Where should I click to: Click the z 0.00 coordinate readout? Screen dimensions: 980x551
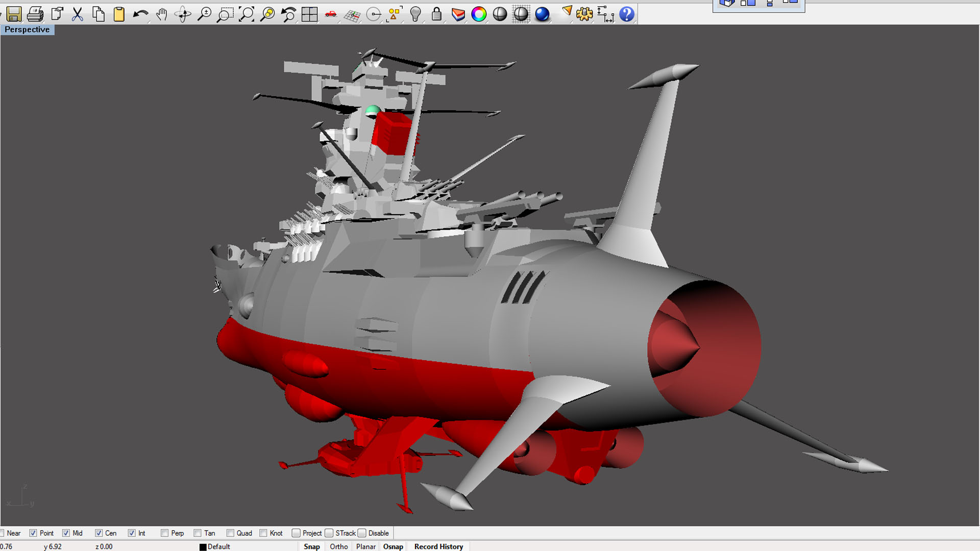coord(104,546)
